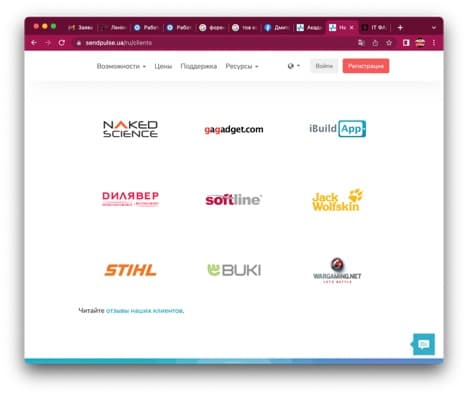Open a new browser tab
468x396 pixels.
pos(400,28)
